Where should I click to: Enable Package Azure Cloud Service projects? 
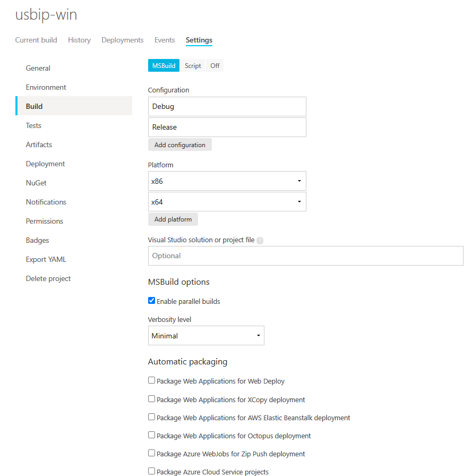(151, 471)
